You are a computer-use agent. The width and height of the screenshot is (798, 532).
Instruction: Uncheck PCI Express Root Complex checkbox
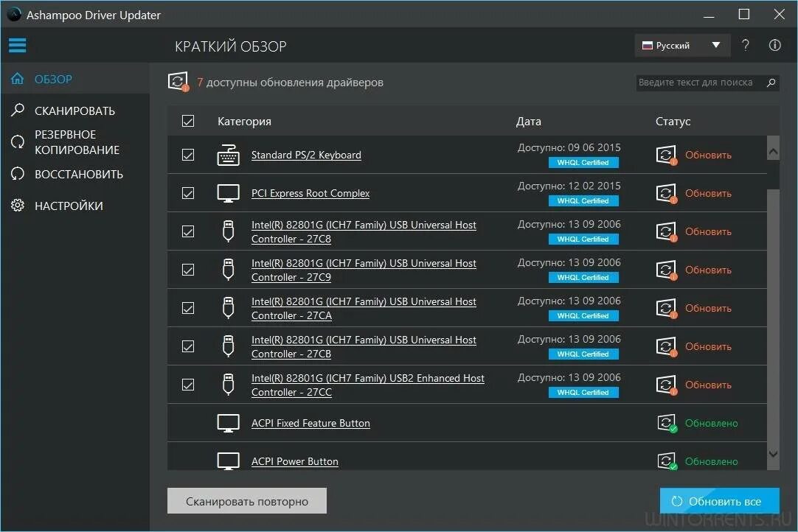point(188,193)
